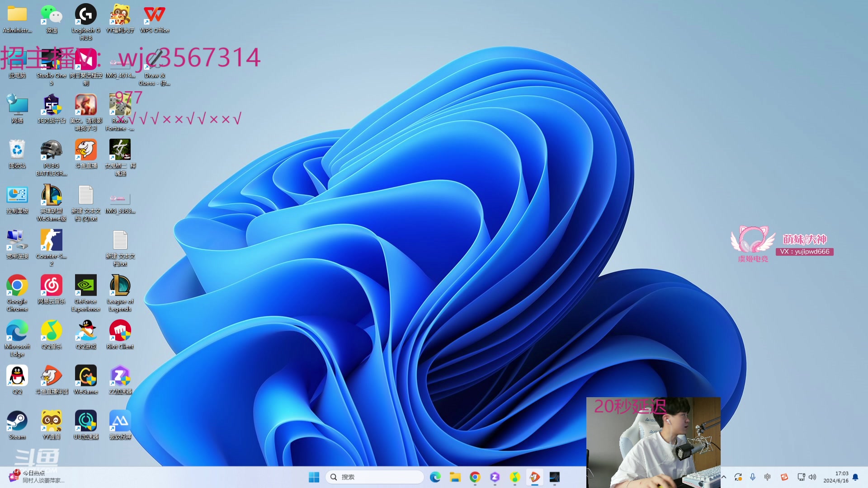Toggle the 中 input method indicator
This screenshot has height=488, width=868.
coord(768,477)
